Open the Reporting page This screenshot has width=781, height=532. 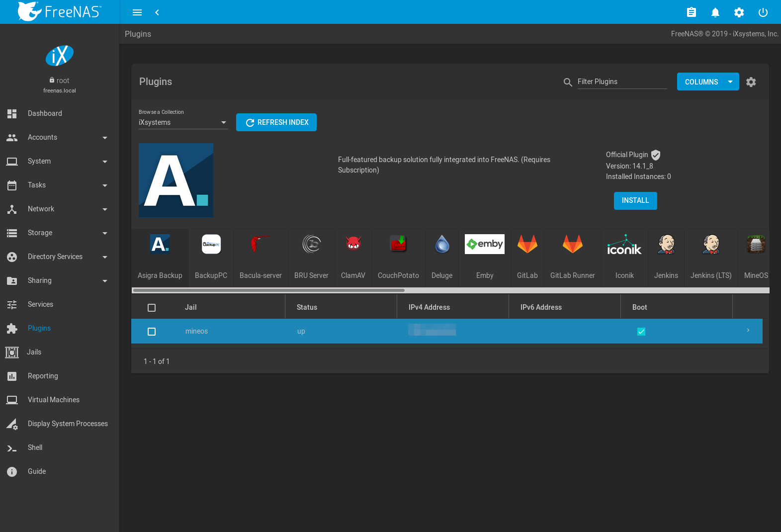tap(60, 376)
